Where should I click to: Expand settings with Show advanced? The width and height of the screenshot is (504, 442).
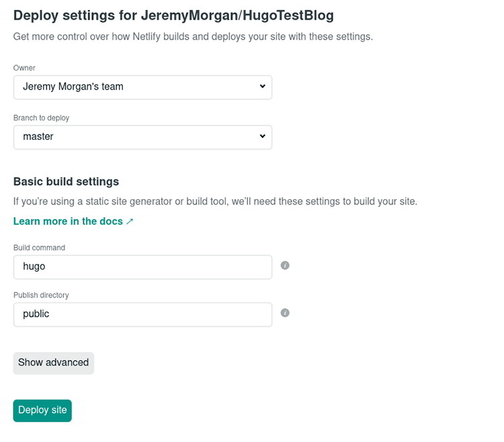pyautogui.click(x=53, y=363)
